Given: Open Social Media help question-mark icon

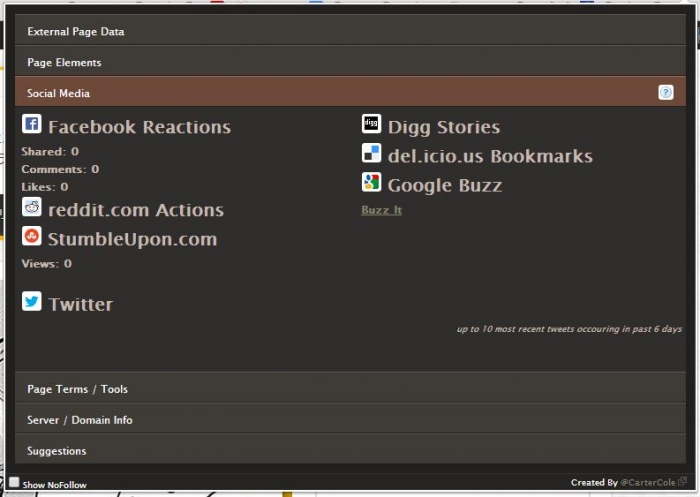Looking at the screenshot, I should point(666,92).
